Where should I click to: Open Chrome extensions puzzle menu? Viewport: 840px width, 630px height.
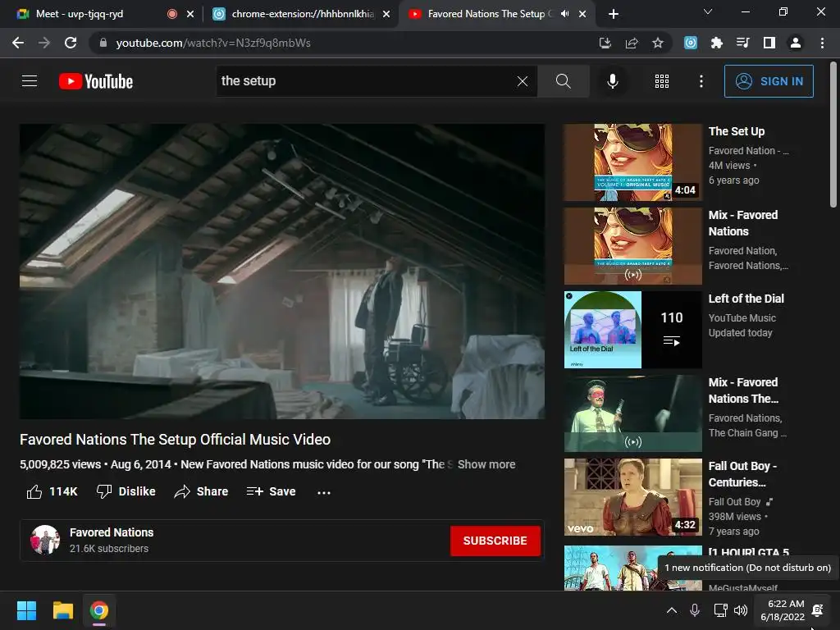point(717,43)
